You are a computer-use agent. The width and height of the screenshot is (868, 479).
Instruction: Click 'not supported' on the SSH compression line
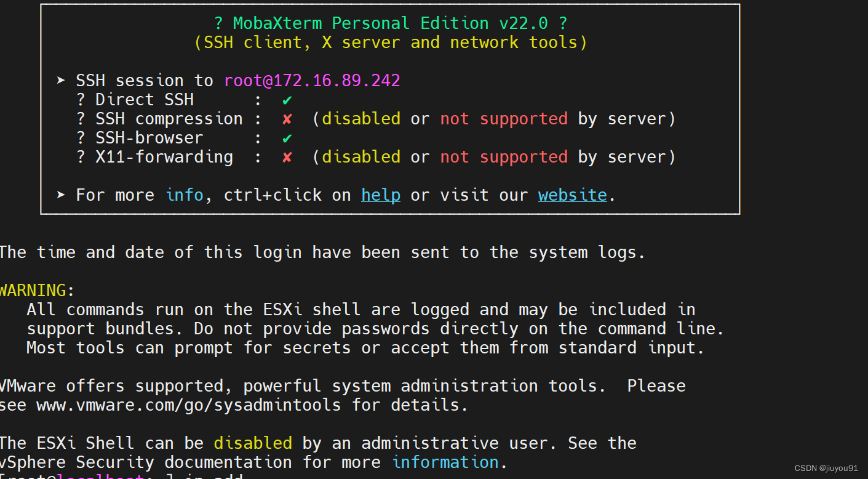tap(504, 119)
